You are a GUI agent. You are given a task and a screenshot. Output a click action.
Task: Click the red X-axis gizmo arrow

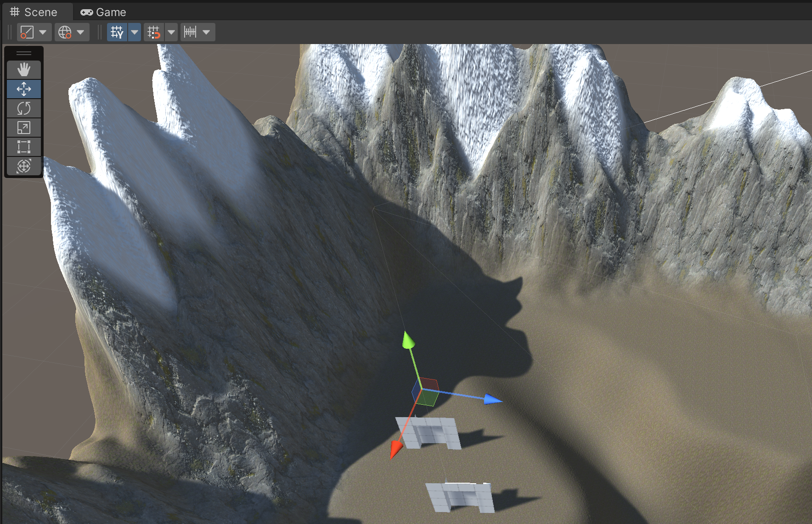tap(395, 450)
